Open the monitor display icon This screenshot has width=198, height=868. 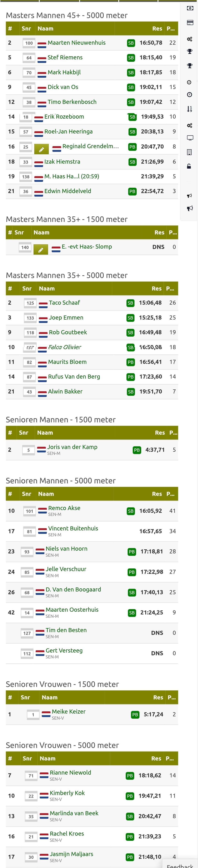[190, 138]
